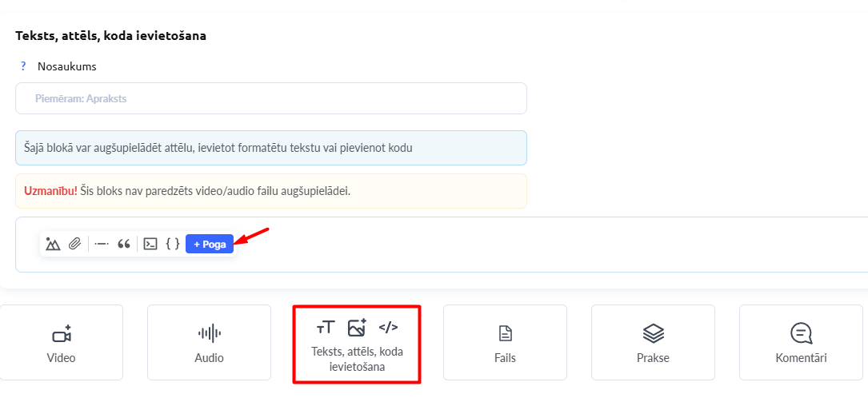Insert an image using the mountain icon

coord(53,244)
